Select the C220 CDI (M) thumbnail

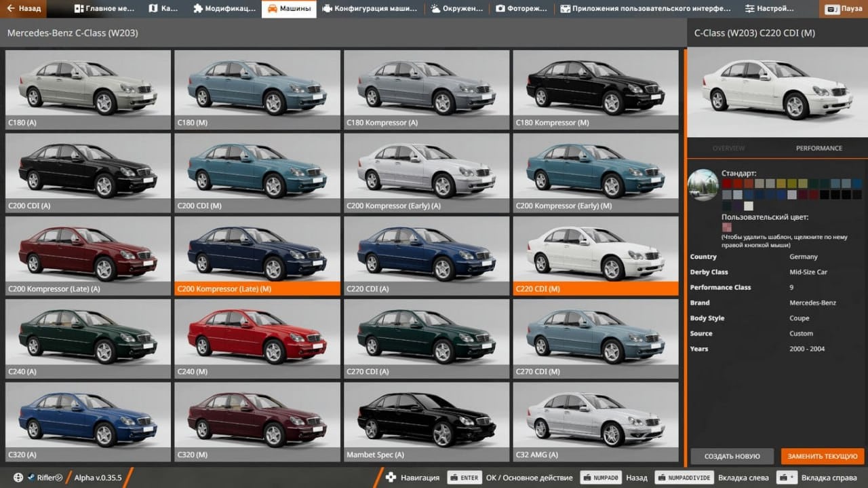pos(596,256)
